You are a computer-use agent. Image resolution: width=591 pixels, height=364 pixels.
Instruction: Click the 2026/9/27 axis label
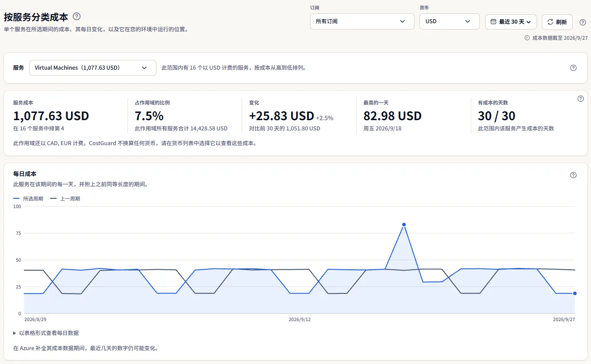564,320
